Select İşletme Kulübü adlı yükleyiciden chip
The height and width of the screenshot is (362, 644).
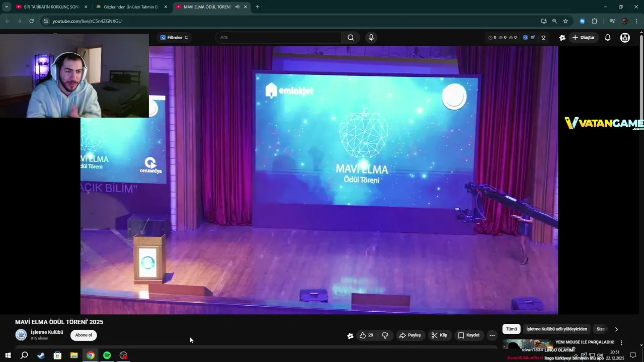click(556, 329)
